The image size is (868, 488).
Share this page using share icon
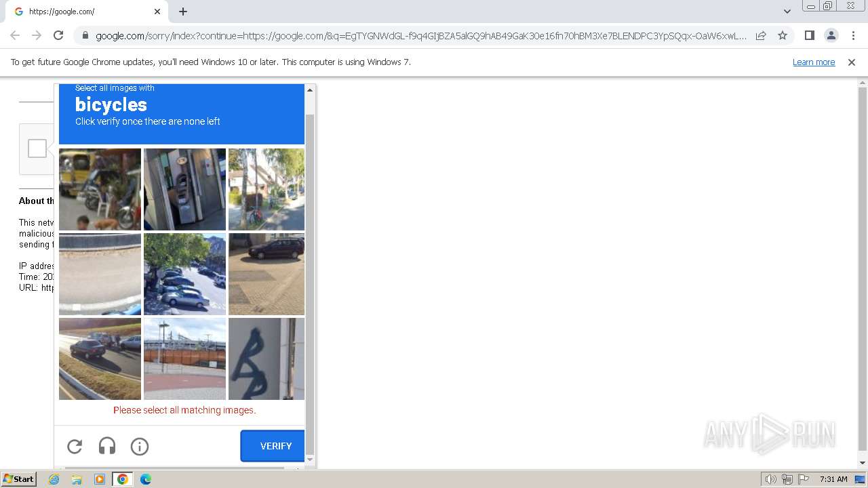761,35
